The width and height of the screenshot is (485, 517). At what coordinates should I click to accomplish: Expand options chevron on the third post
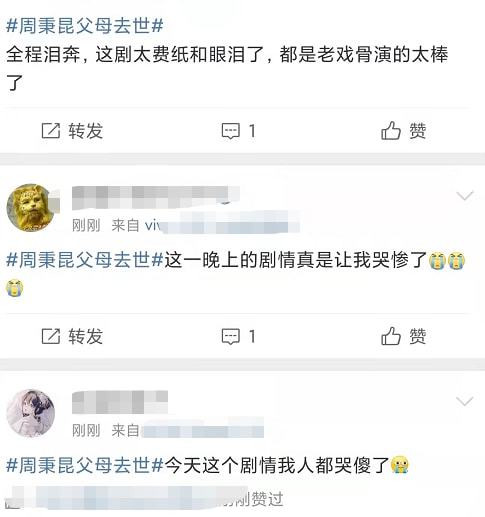[464, 401]
